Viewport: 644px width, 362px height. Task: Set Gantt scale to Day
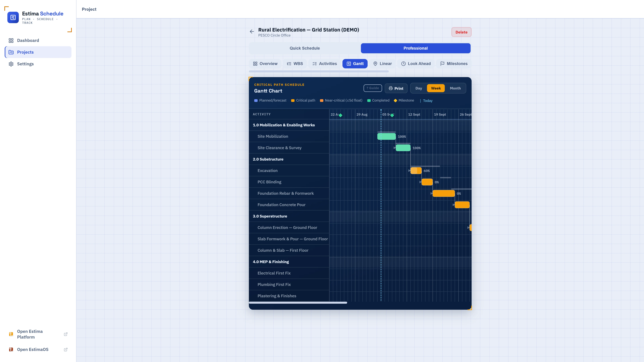(418, 88)
